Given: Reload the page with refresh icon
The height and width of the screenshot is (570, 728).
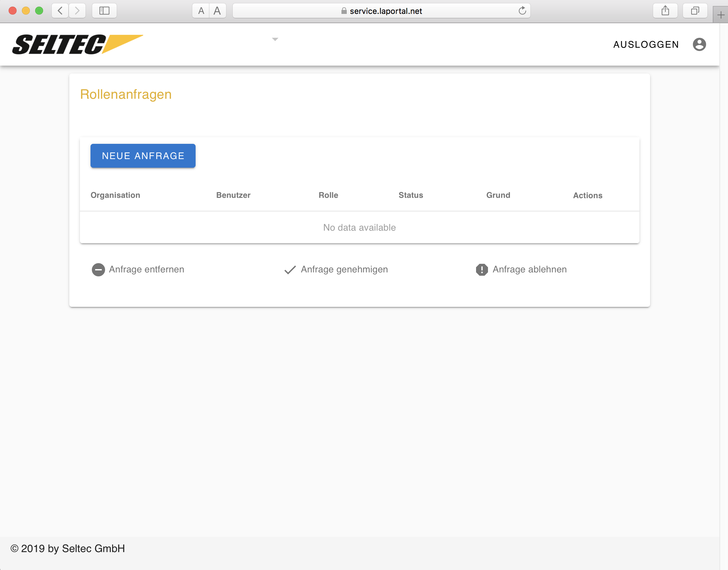Looking at the screenshot, I should point(522,11).
